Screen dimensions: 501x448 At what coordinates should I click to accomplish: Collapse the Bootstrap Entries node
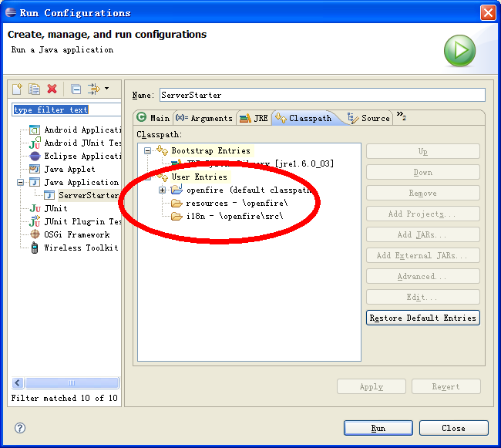click(147, 150)
